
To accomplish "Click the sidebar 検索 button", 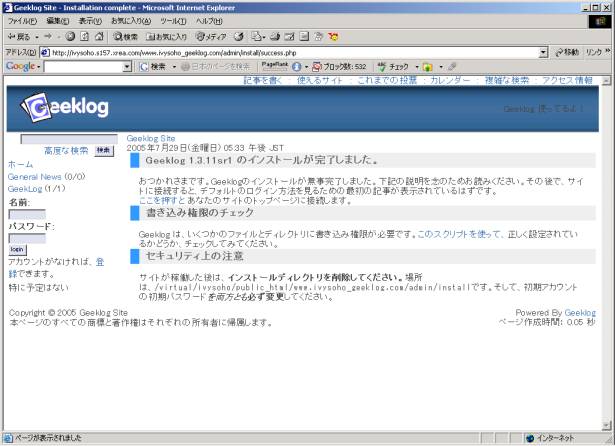I will click(104, 151).
